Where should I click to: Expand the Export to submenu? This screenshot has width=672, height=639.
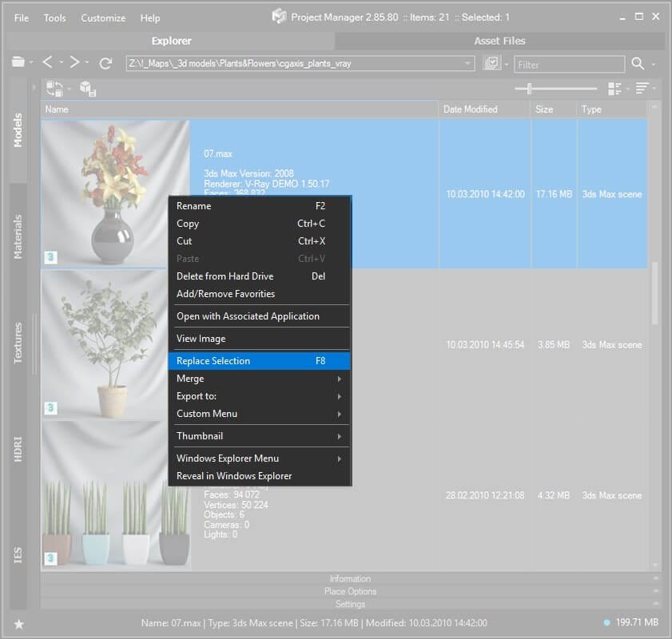(261, 396)
